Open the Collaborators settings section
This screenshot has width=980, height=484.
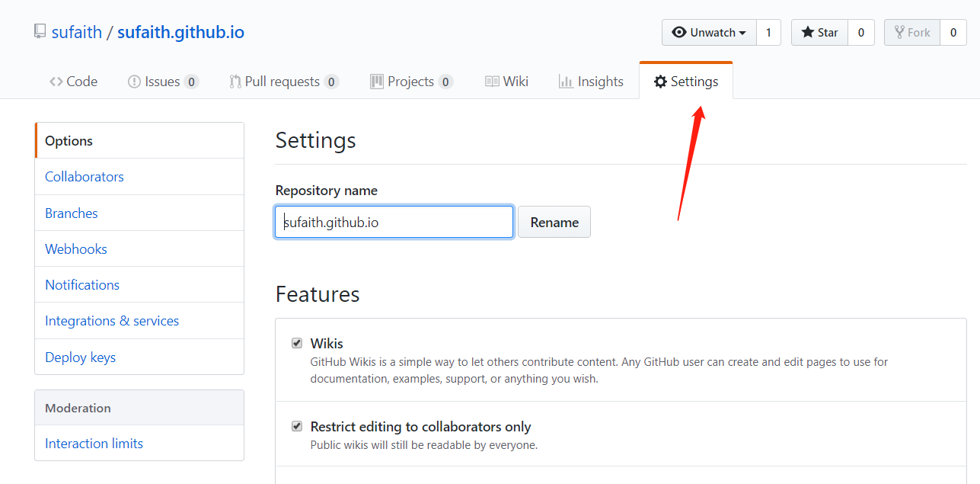click(85, 177)
